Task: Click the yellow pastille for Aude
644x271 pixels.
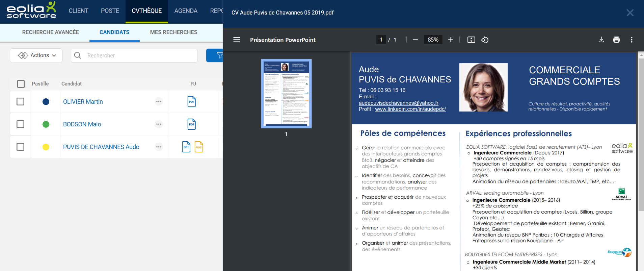Action: click(x=46, y=147)
